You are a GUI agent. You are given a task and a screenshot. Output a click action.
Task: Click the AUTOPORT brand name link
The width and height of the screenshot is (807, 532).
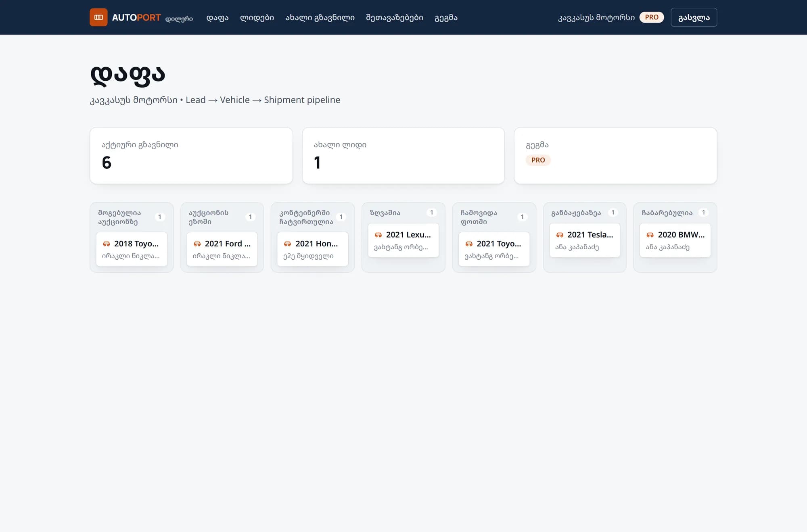pos(136,17)
